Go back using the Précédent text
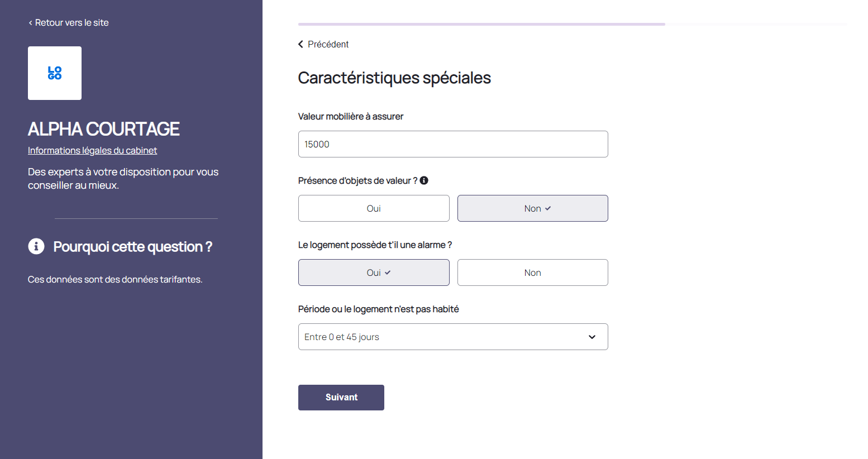 point(328,44)
